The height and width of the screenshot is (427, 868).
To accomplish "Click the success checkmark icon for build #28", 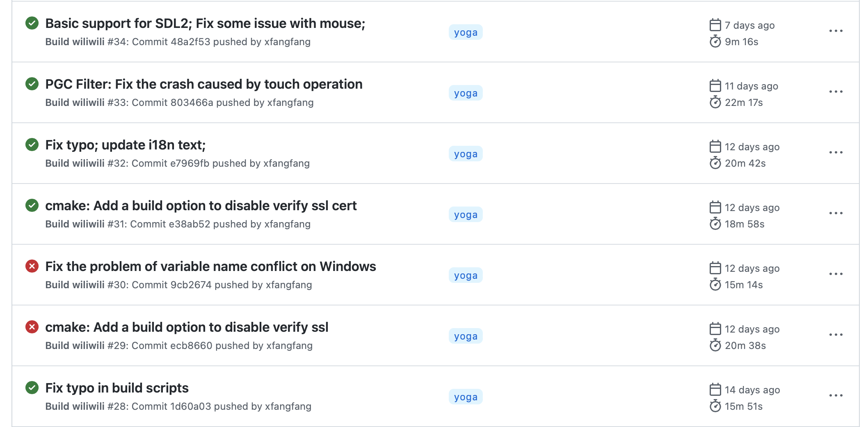I will pos(32,388).
